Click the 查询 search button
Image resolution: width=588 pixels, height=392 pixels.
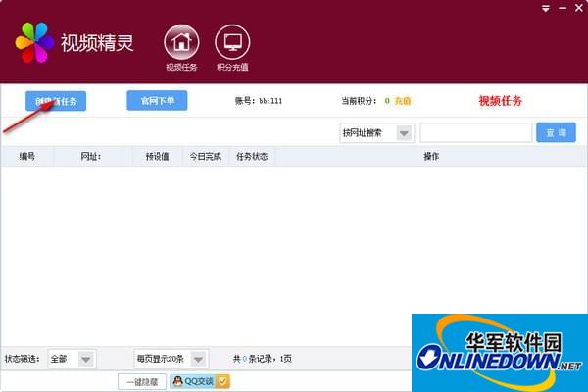[556, 132]
